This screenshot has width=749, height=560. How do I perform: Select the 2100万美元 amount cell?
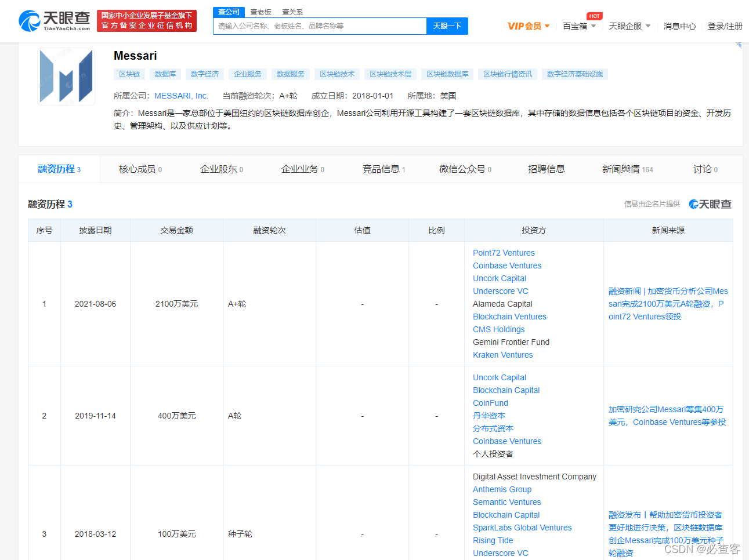[176, 304]
